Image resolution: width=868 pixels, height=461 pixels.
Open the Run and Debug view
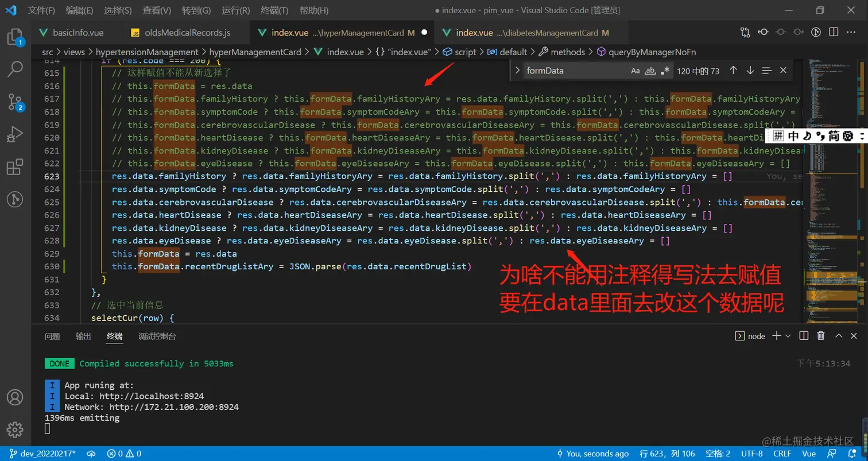14,135
